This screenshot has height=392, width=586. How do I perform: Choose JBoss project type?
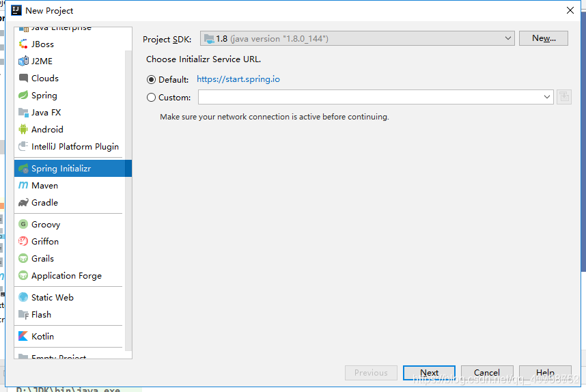[x=42, y=44]
